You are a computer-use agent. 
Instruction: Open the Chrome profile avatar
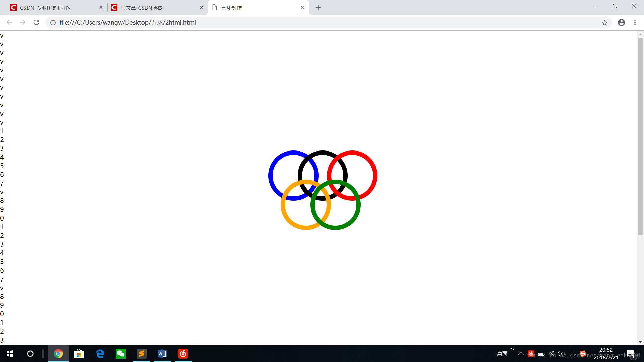[x=621, y=22]
